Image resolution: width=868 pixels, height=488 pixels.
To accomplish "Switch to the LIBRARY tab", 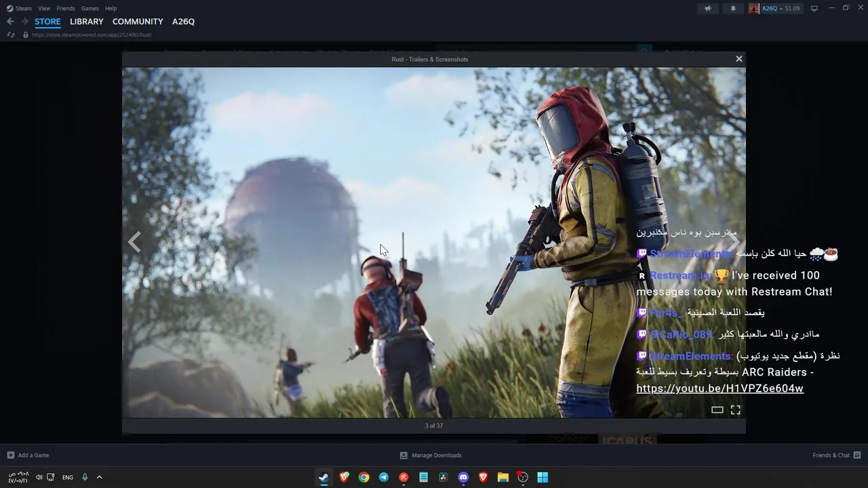I will 87,22.
